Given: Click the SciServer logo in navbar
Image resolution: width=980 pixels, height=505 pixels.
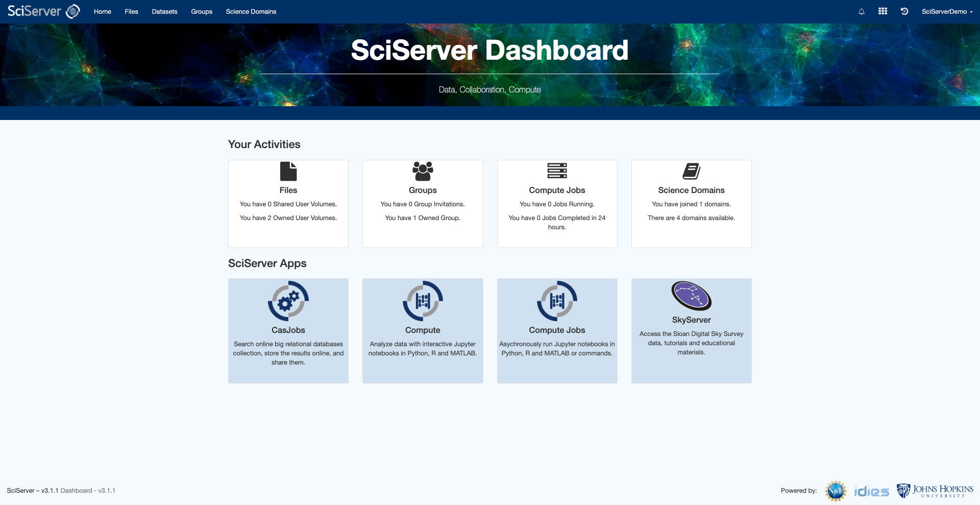Looking at the screenshot, I should [43, 11].
